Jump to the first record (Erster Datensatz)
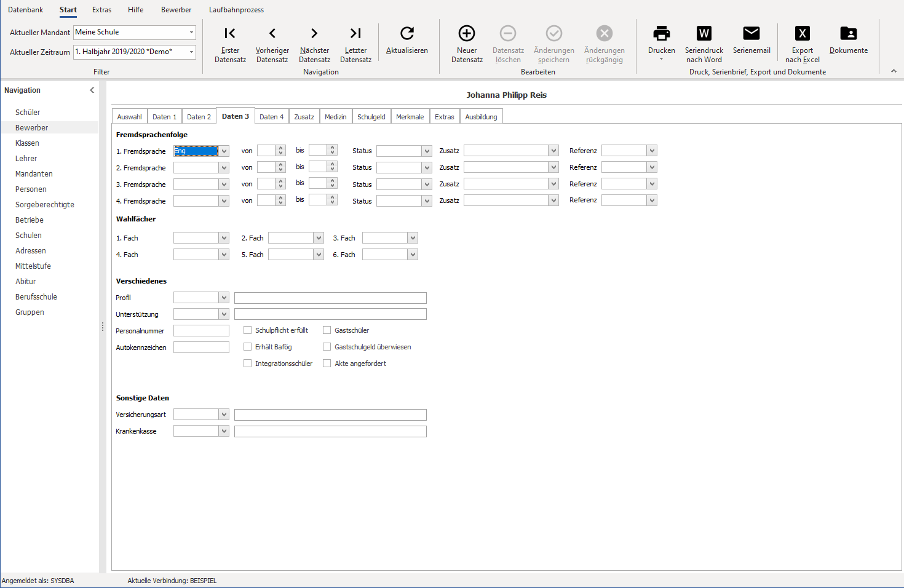Viewport: 904px width, 588px height. coord(230,44)
